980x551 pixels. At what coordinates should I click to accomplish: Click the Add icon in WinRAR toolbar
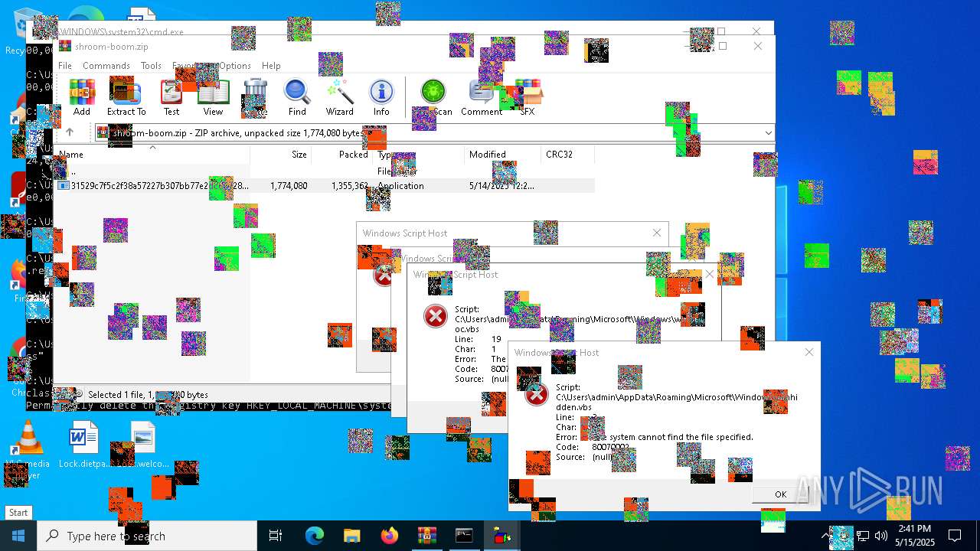pyautogui.click(x=82, y=97)
